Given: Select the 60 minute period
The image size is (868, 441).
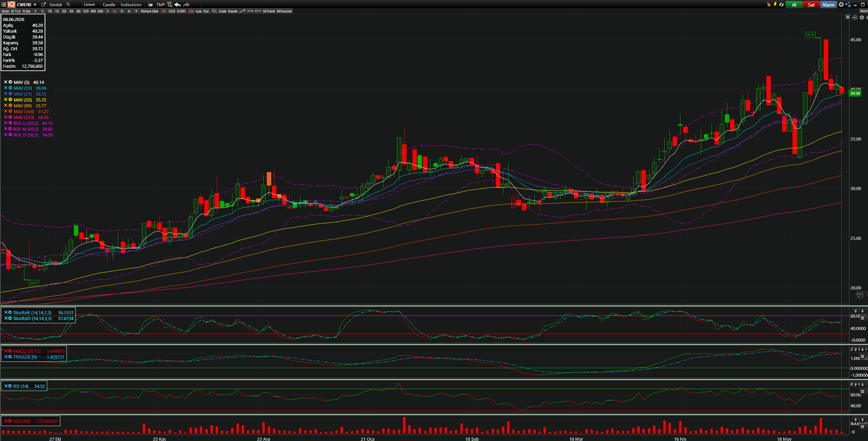Looking at the screenshot, I should point(78,11).
